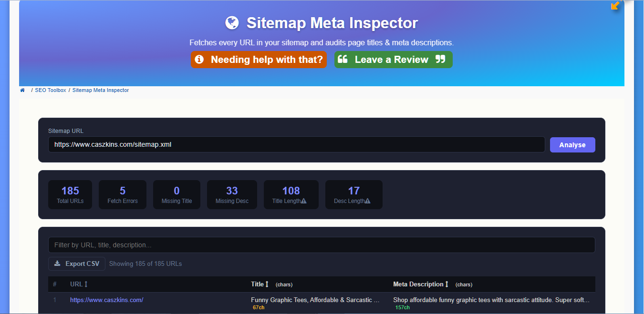Click the warning triangle on Desc Length

point(368,201)
